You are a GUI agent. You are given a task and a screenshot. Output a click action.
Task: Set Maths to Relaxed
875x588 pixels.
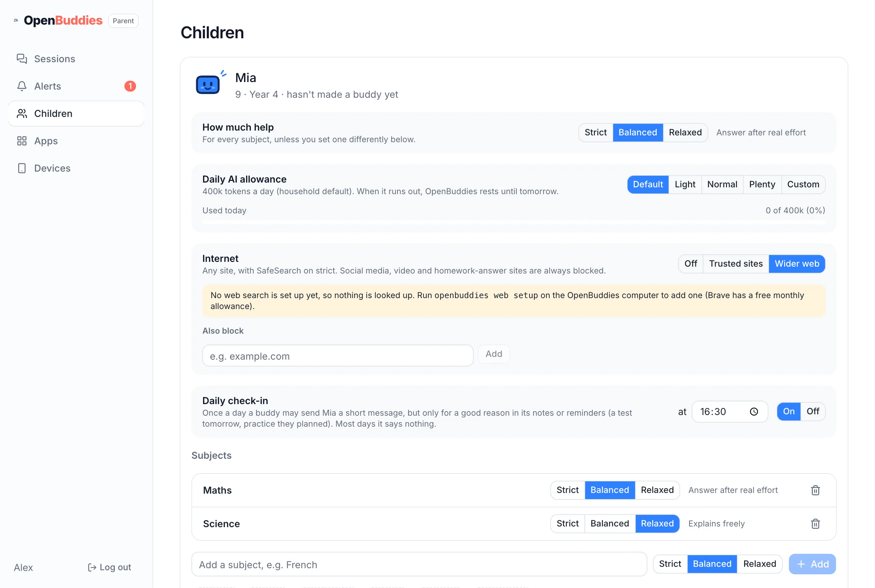coord(657,490)
